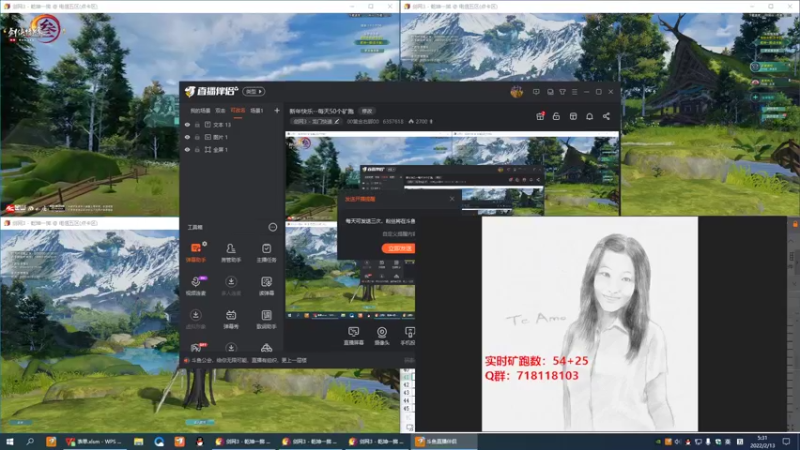Screen dimensions: 800x450
Task: Open the Windows Start menu
Action: 9,441
